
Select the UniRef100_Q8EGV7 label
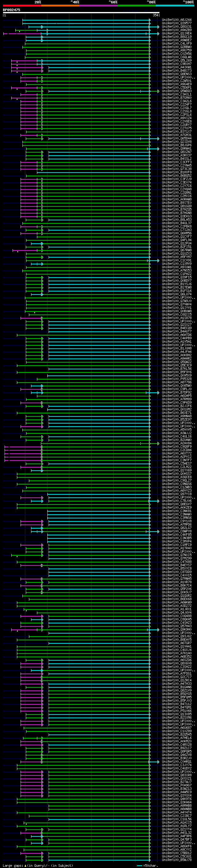[177, 504]
